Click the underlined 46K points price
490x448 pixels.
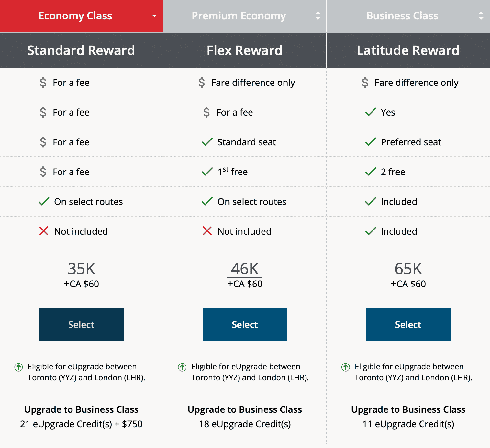pyautogui.click(x=245, y=269)
